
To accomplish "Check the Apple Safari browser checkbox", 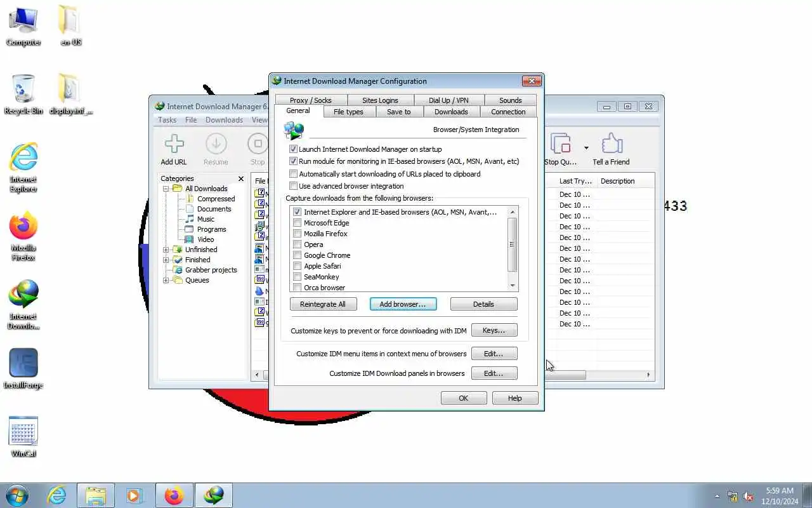I will click(297, 266).
